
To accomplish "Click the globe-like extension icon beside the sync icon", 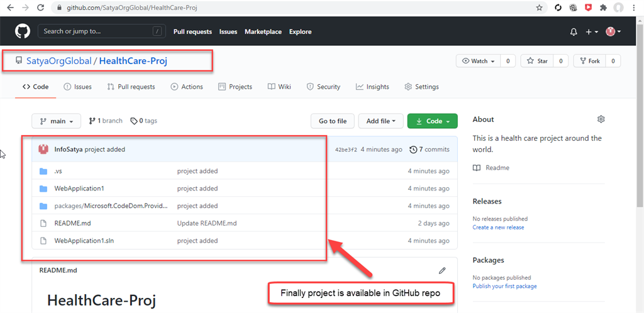I will pos(574,8).
